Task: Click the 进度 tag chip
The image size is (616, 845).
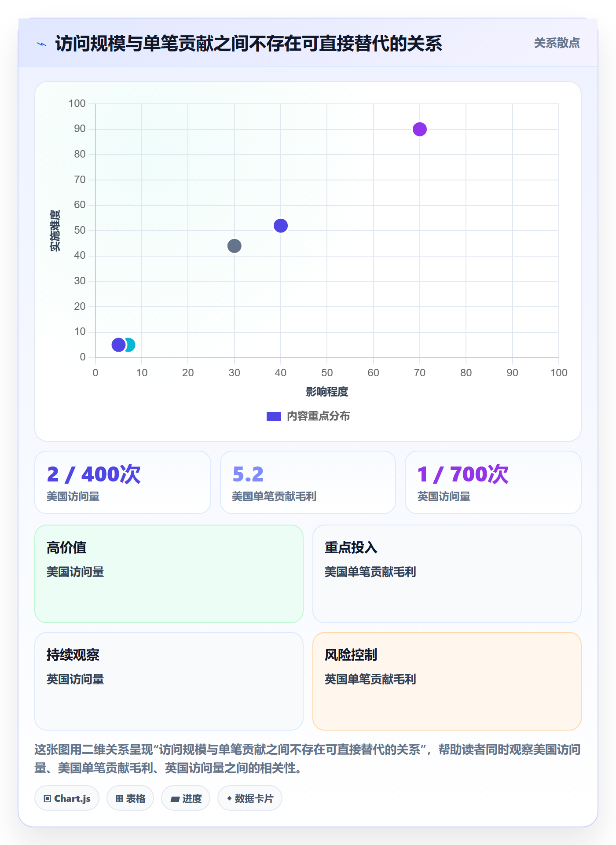Action: point(186,798)
